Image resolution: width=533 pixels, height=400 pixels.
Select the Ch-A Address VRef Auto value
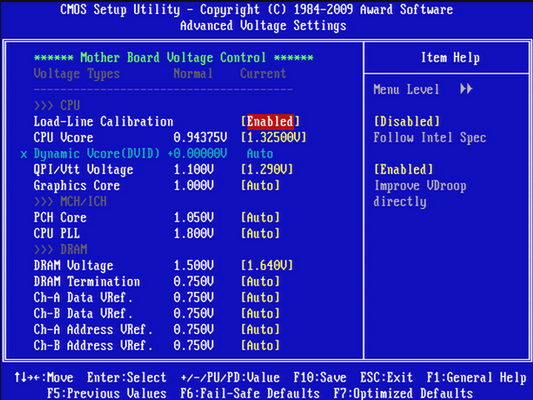point(260,329)
